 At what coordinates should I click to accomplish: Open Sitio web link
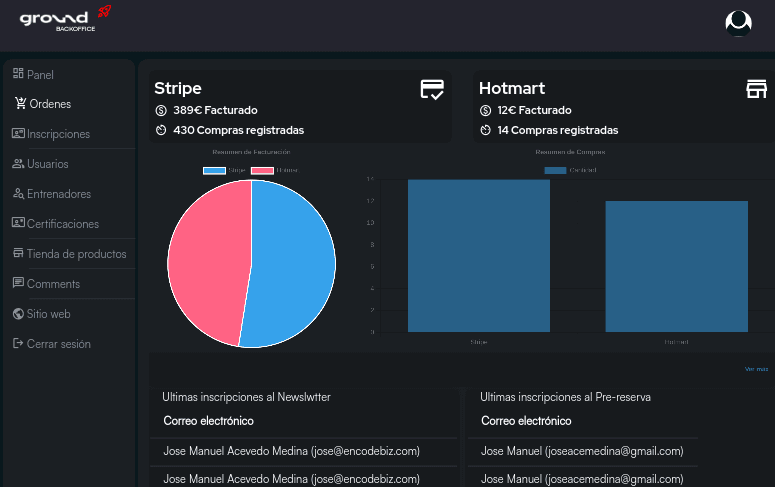coord(48,314)
